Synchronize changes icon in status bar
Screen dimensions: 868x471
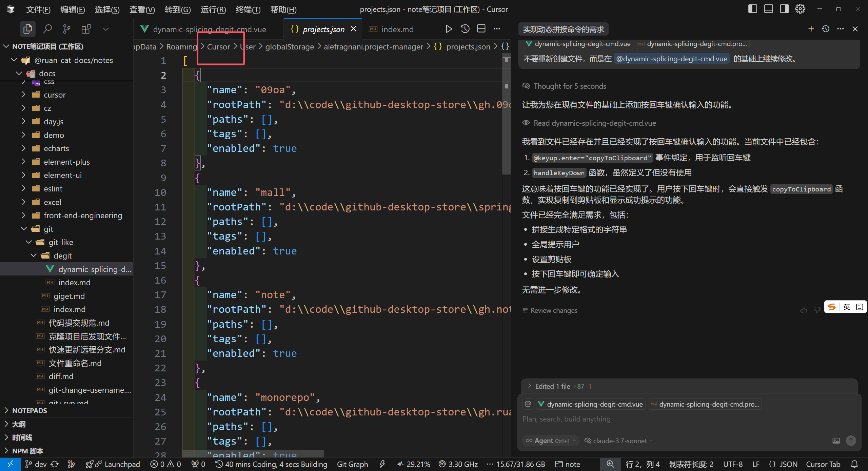coord(55,464)
